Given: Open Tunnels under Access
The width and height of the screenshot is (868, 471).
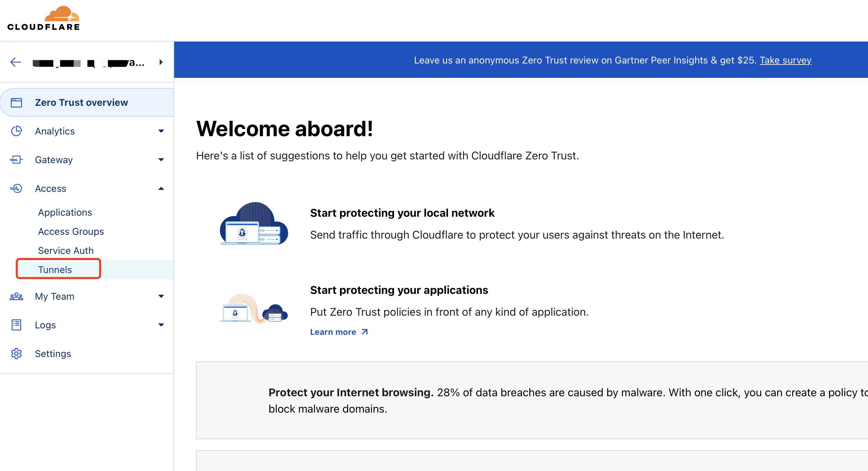Looking at the screenshot, I should point(55,270).
